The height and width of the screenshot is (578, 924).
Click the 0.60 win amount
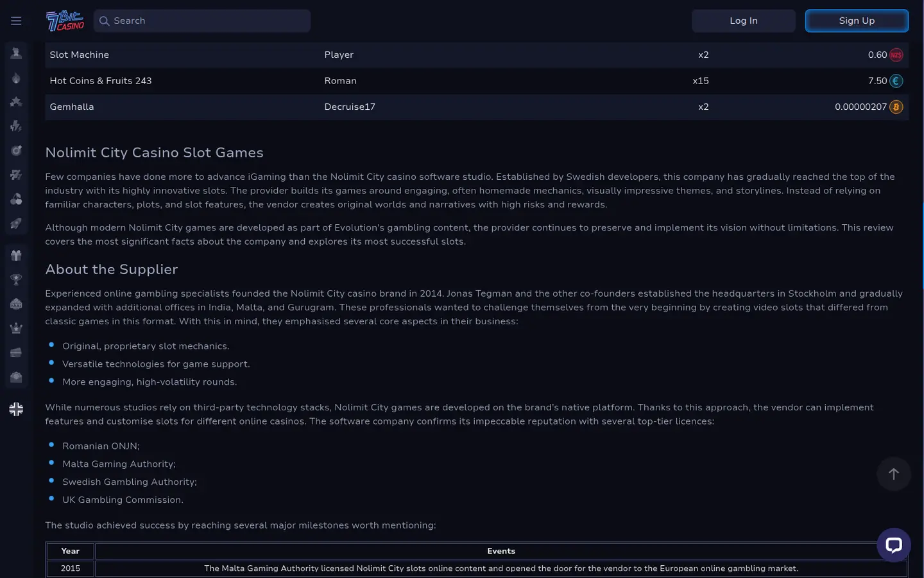click(877, 55)
